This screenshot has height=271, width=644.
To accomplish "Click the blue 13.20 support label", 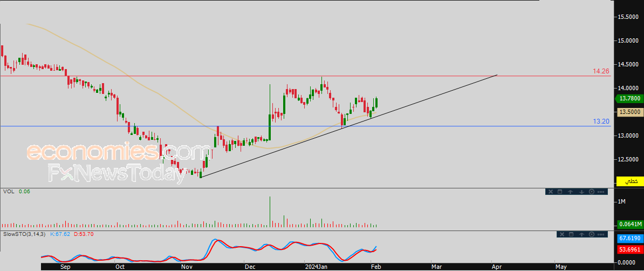I will 601,121.
